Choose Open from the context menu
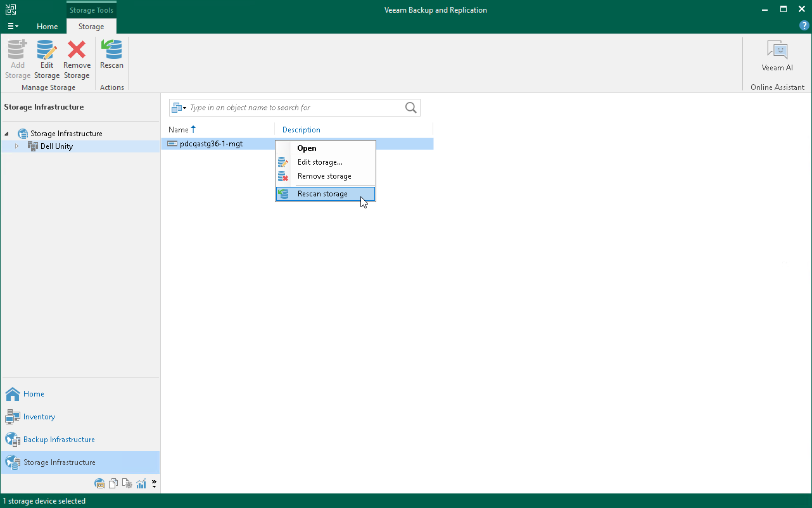Viewport: 812px width, 508px height. pos(326,148)
